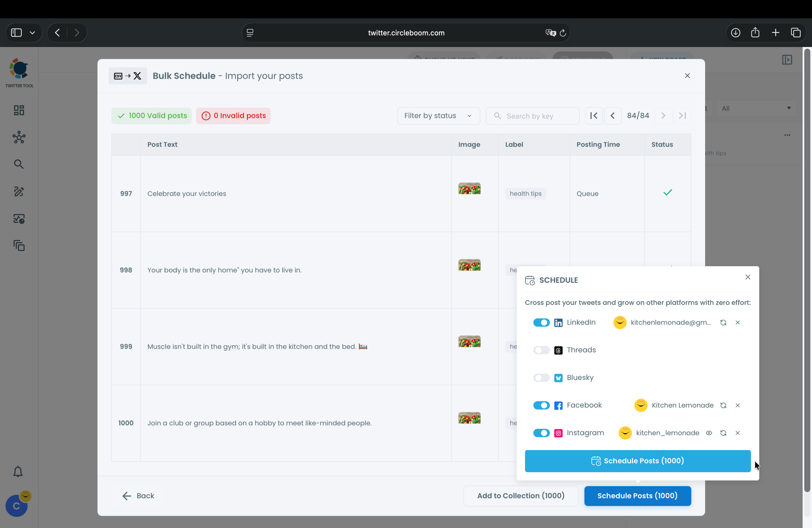Viewport: 812px width, 528px height.
Task: Open the notifications bell in sidebar
Action: coord(18,472)
